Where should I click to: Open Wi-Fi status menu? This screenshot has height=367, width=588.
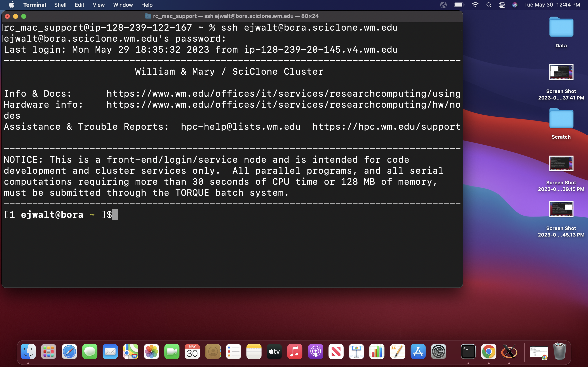pyautogui.click(x=475, y=5)
